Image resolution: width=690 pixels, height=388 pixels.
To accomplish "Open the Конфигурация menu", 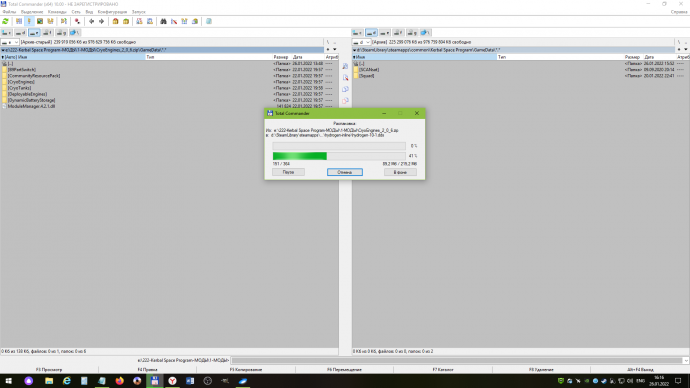I will [112, 12].
